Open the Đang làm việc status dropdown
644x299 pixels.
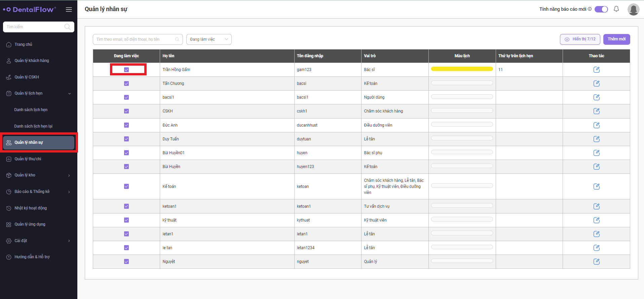point(209,39)
